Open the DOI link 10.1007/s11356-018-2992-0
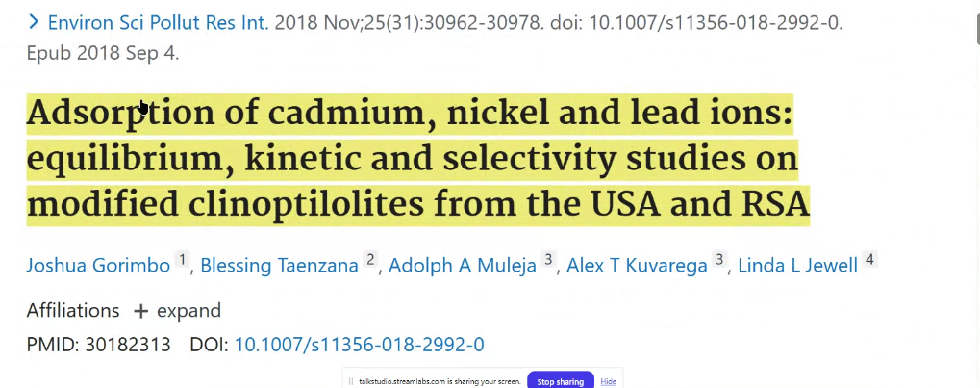 coord(360,345)
